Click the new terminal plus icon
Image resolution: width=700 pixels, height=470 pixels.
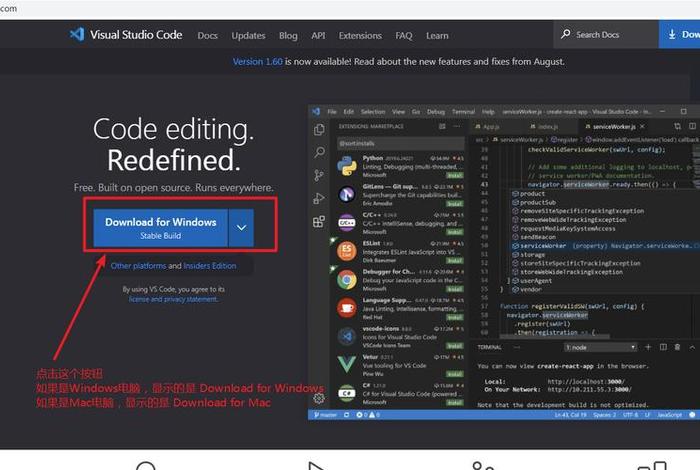click(648, 347)
